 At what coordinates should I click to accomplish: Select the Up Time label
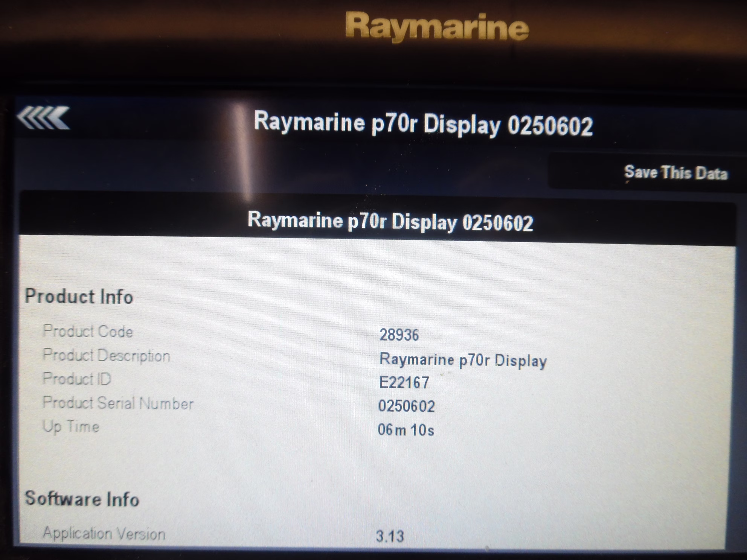tap(71, 427)
